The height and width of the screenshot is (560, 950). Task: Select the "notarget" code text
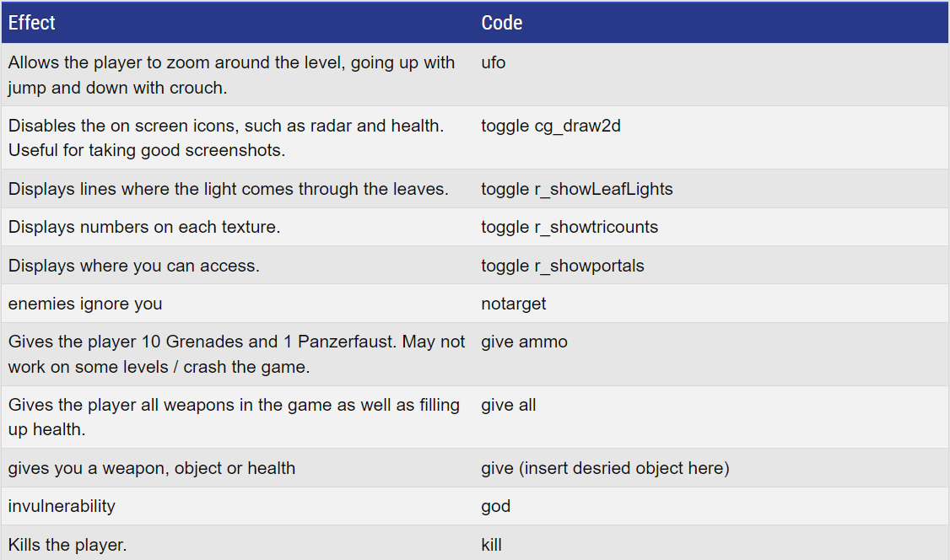click(514, 304)
